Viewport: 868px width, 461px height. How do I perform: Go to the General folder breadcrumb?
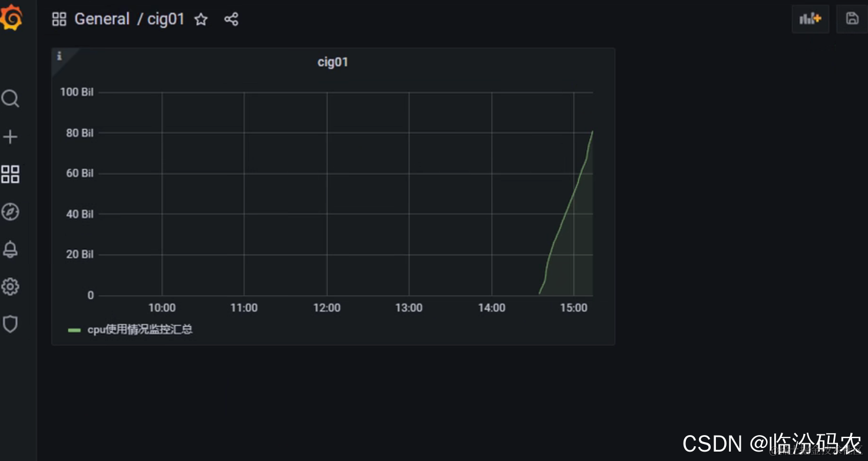[102, 19]
